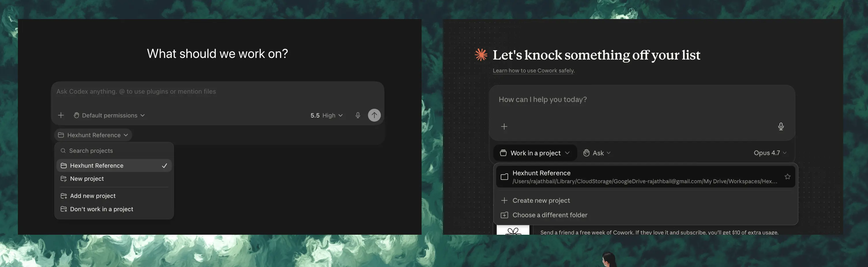Click the orange Claude starburst logo

[x=481, y=54]
